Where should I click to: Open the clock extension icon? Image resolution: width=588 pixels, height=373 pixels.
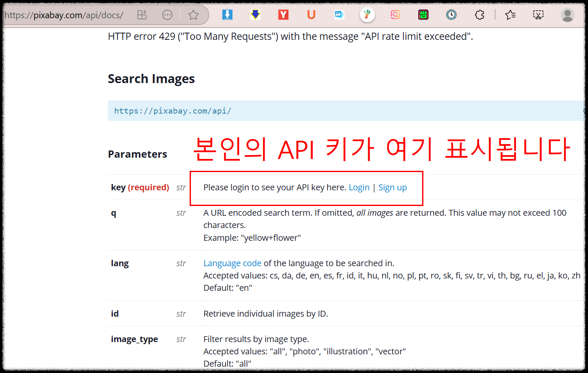pyautogui.click(x=451, y=14)
